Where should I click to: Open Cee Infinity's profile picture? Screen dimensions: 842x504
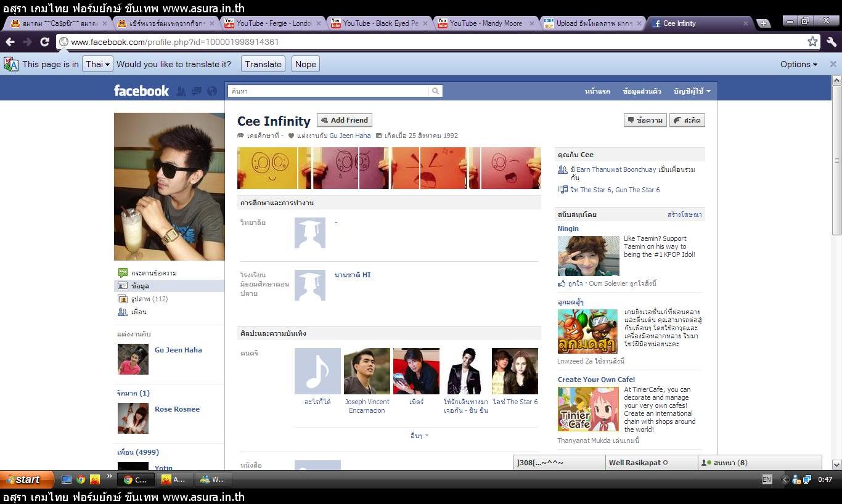point(170,186)
